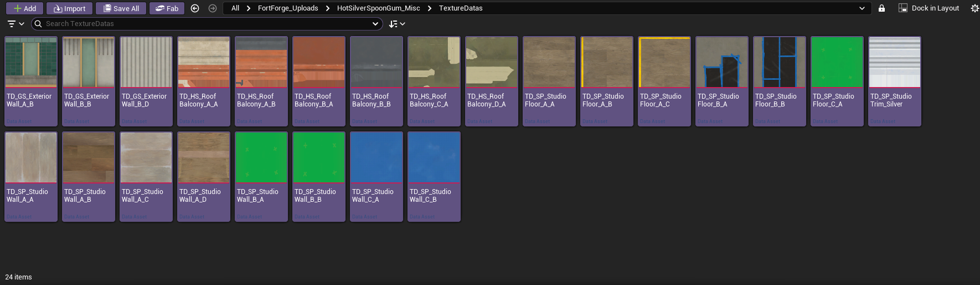Open the Fab marketplace button
This screenshot has height=285, width=980.
[167, 8]
